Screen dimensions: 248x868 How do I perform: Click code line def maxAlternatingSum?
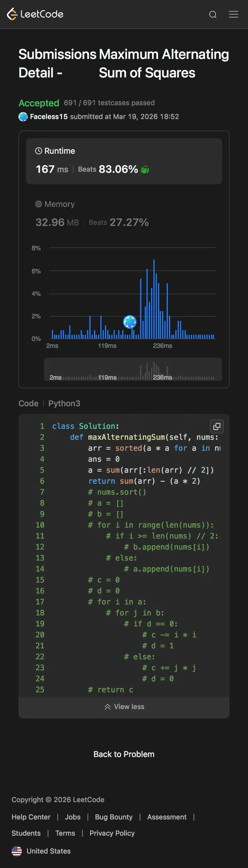[x=144, y=437]
